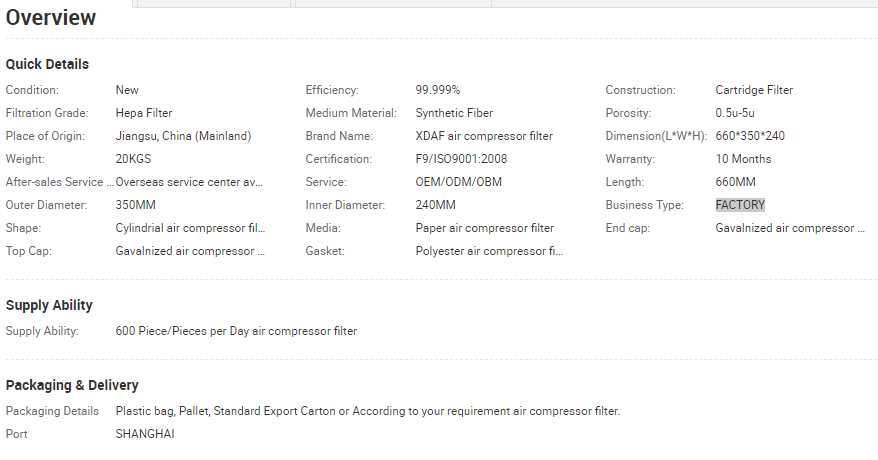This screenshot has height=460, width=878.
Task: Click the truncated Top Cap value text
Action: [190, 251]
